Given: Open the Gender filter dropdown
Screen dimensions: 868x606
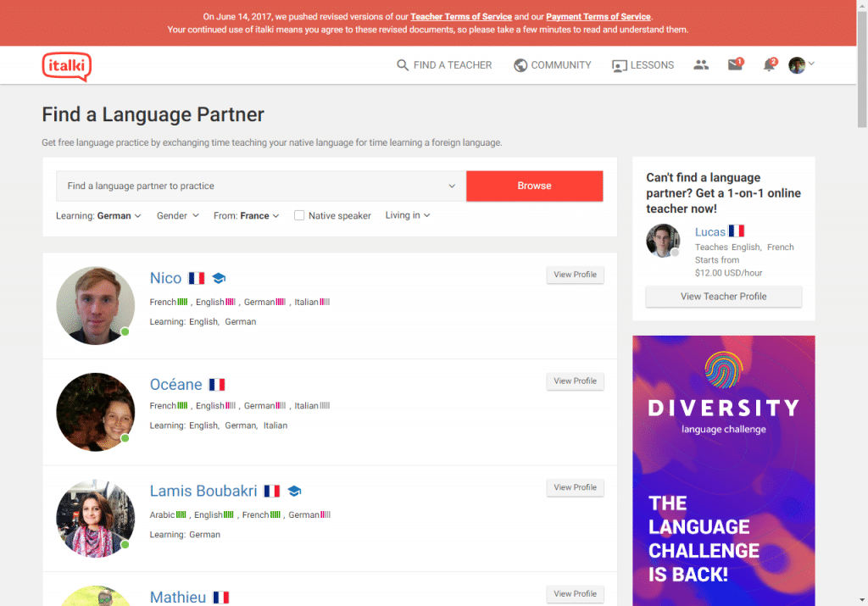Looking at the screenshot, I should 178,216.
